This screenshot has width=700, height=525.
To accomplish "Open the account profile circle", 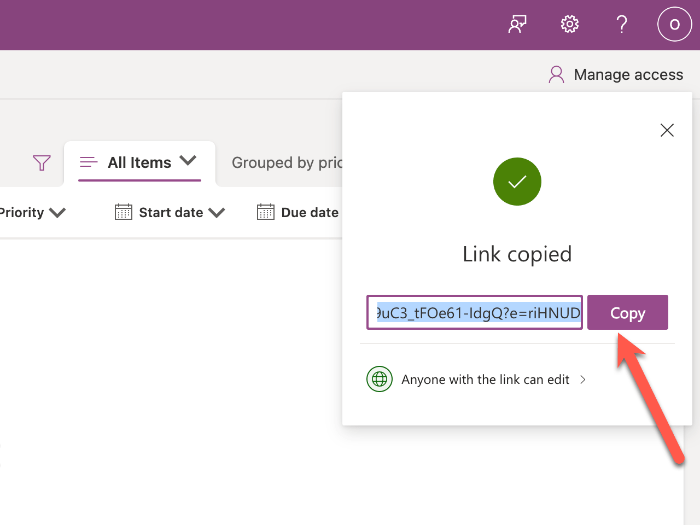I will [x=674, y=24].
